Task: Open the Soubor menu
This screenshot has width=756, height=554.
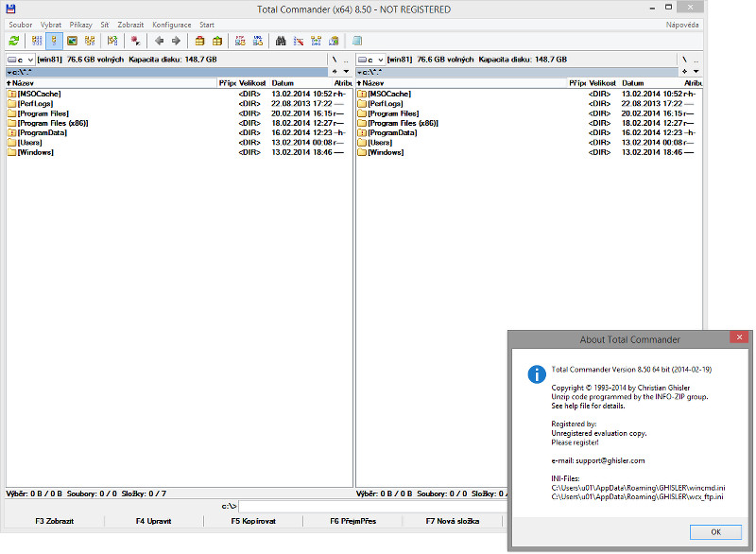Action: tap(20, 25)
